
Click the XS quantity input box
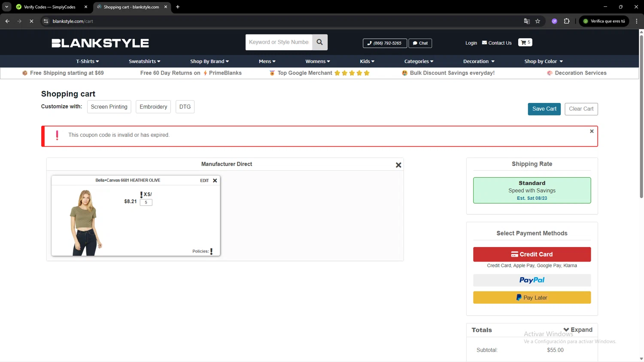[x=146, y=202]
